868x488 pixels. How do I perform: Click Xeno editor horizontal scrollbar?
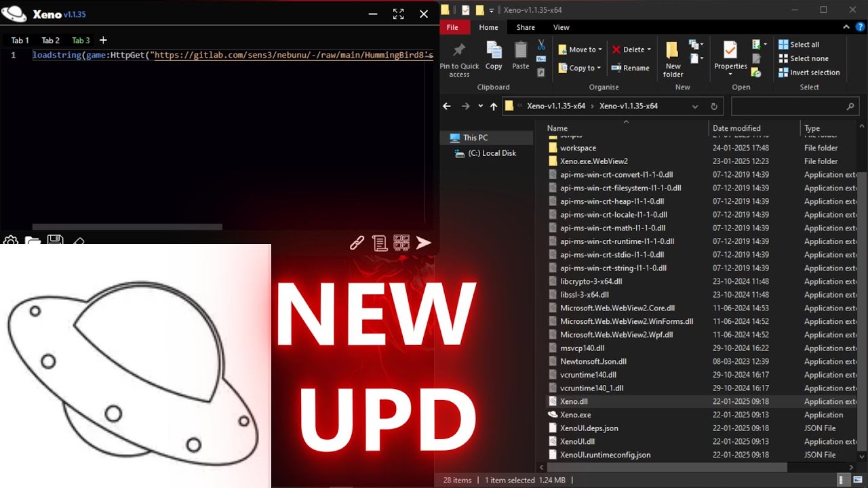click(127, 227)
